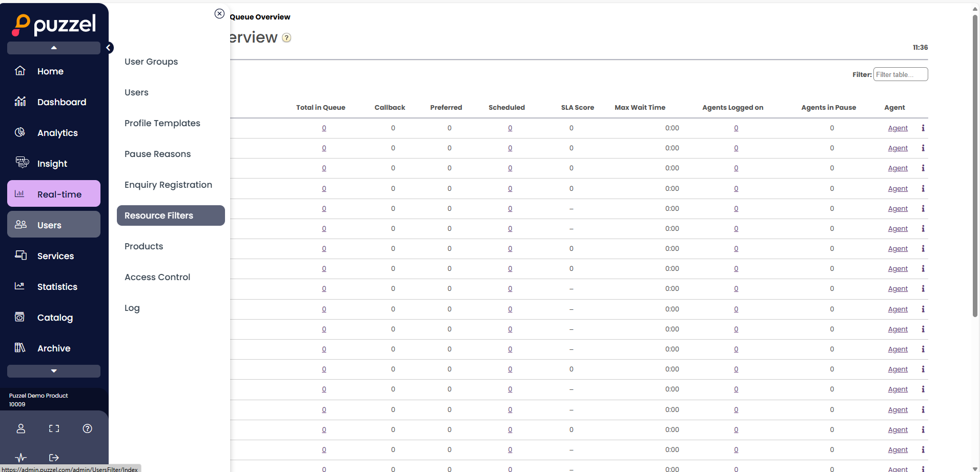This screenshot has width=980, height=472.
Task: Click the Agent link in the first row
Action: pyautogui.click(x=897, y=128)
